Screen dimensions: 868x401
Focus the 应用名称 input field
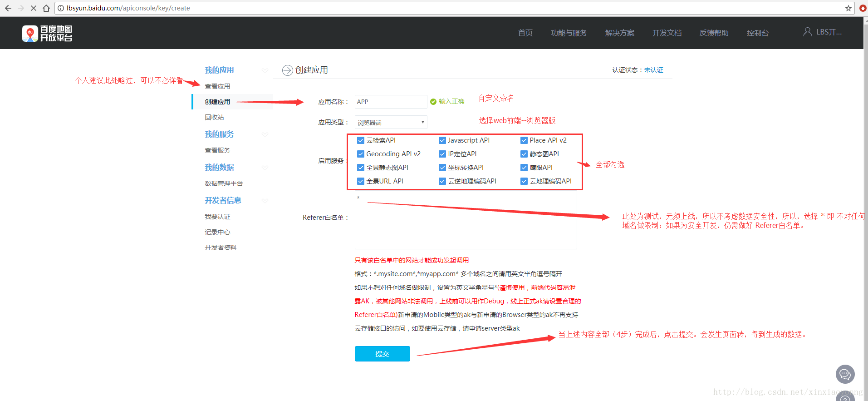(x=391, y=102)
